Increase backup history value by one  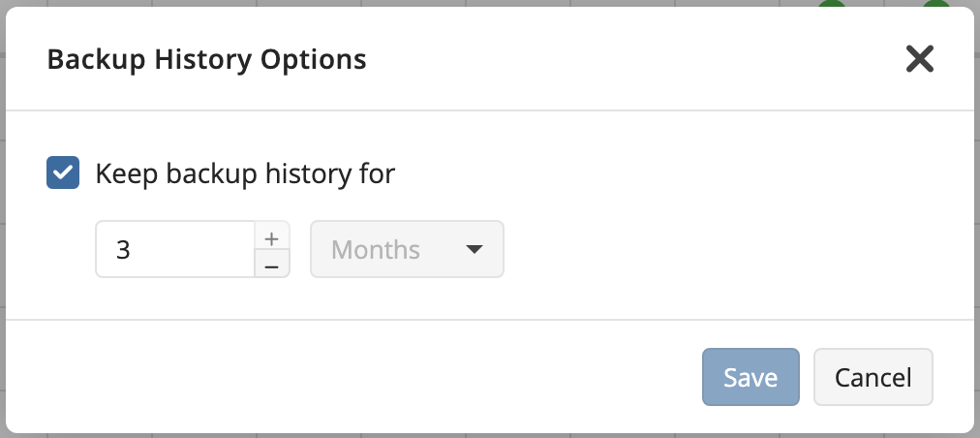tap(272, 238)
